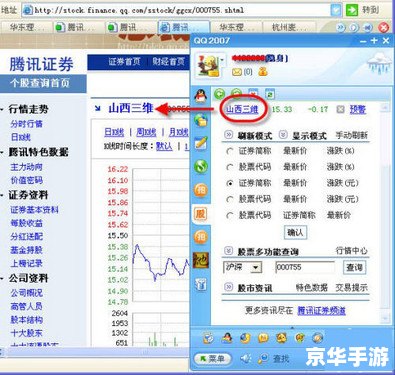Open 财经首页 in the blue navigation bar
395x375 pixels.
coord(168,62)
